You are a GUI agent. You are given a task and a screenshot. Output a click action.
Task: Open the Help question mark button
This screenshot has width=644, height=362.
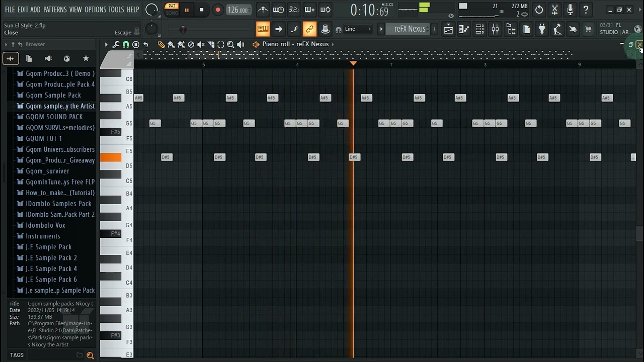586,10
